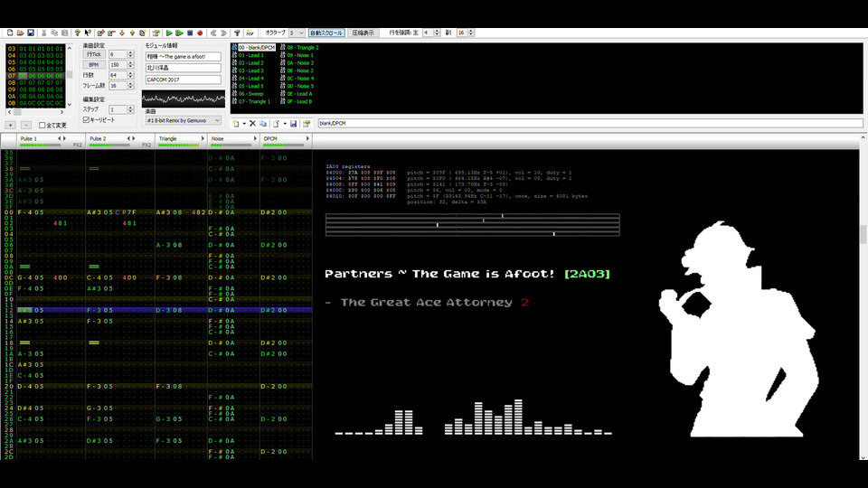Open the Module properties icon
Viewport: 868px width, 488px height.
[x=156, y=33]
